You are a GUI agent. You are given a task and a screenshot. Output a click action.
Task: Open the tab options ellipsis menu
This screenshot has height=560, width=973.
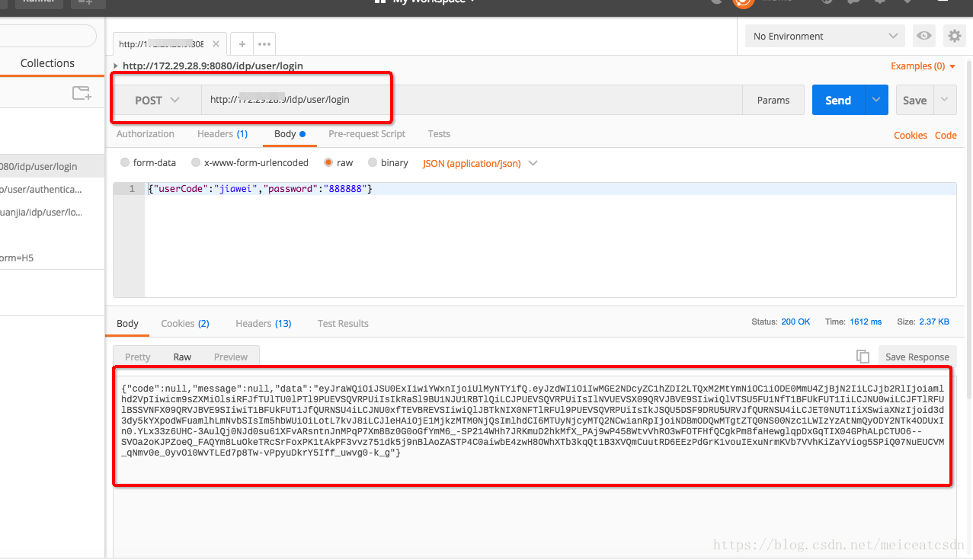pyautogui.click(x=264, y=43)
